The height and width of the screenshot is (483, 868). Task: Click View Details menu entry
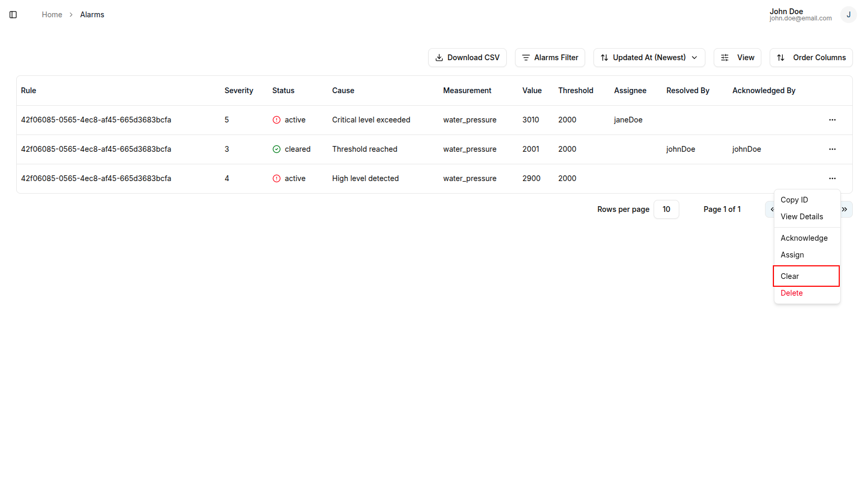pyautogui.click(x=802, y=217)
